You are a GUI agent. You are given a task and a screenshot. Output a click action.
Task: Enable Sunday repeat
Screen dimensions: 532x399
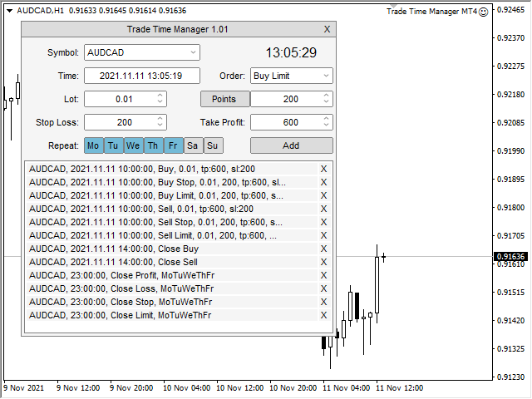coord(213,145)
